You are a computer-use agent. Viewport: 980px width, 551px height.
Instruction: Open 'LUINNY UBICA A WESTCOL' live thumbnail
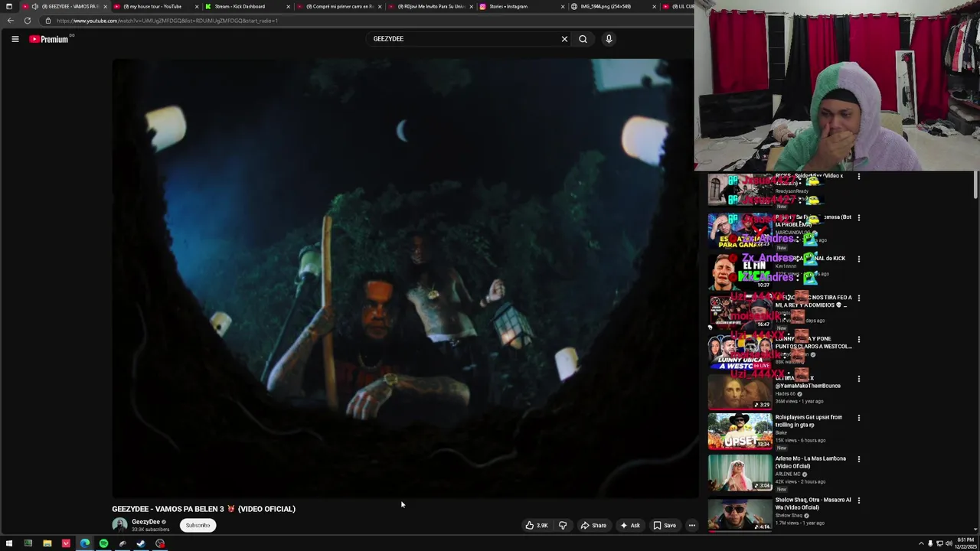[x=740, y=352]
